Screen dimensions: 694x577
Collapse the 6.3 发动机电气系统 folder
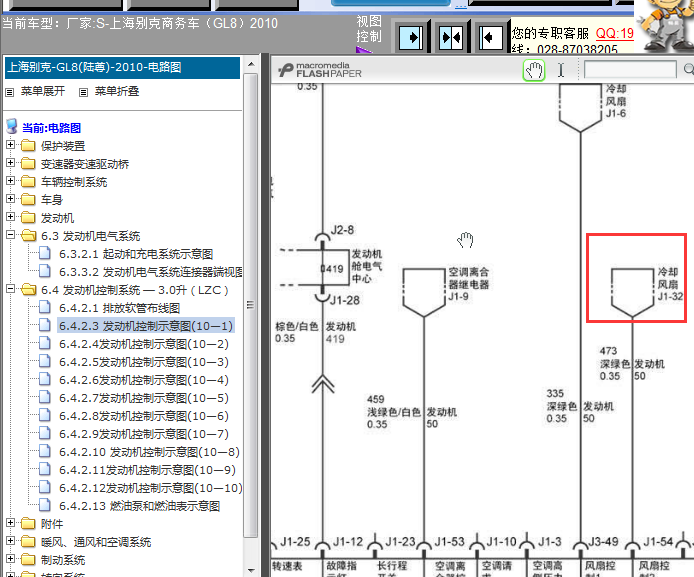(10, 235)
